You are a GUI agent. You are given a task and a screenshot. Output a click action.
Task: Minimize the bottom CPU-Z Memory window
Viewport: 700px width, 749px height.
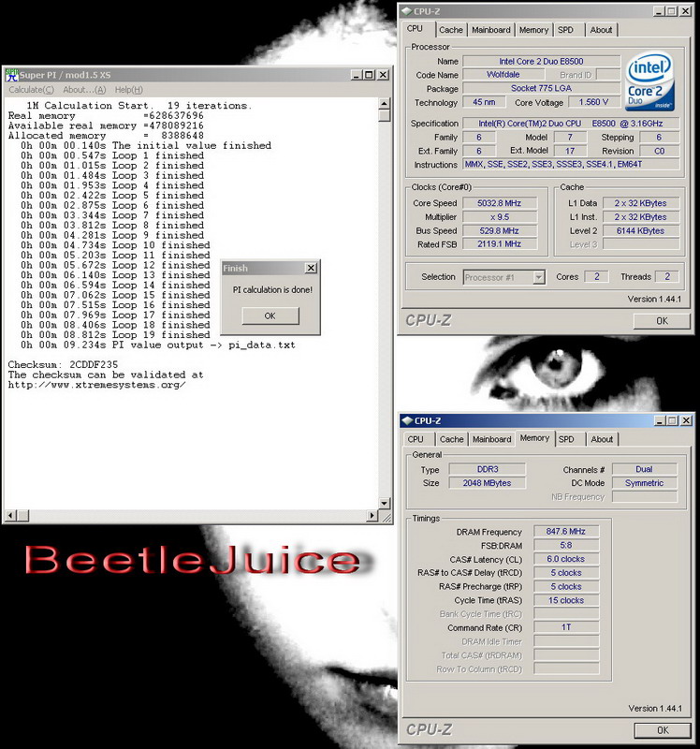click(x=660, y=420)
